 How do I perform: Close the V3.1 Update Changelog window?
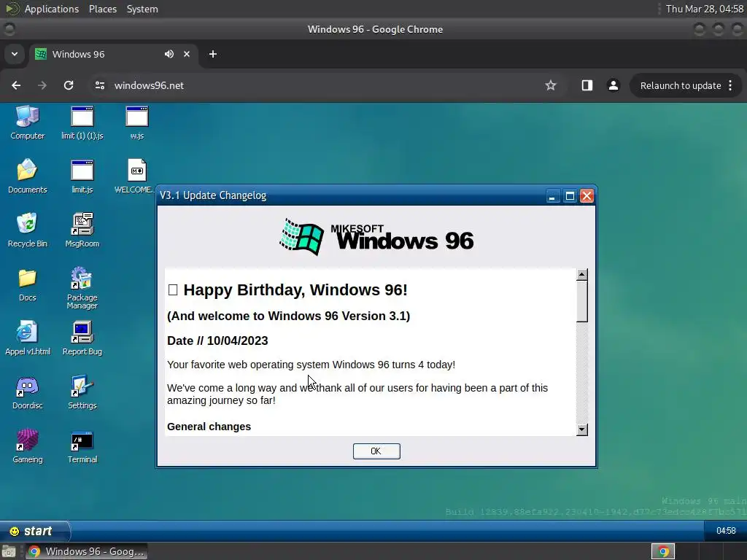tap(587, 195)
